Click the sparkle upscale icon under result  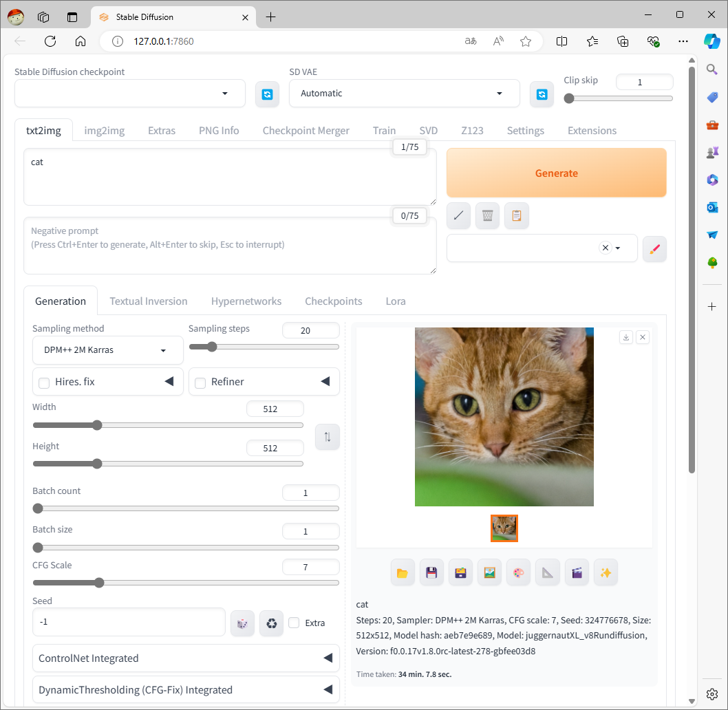coord(606,573)
